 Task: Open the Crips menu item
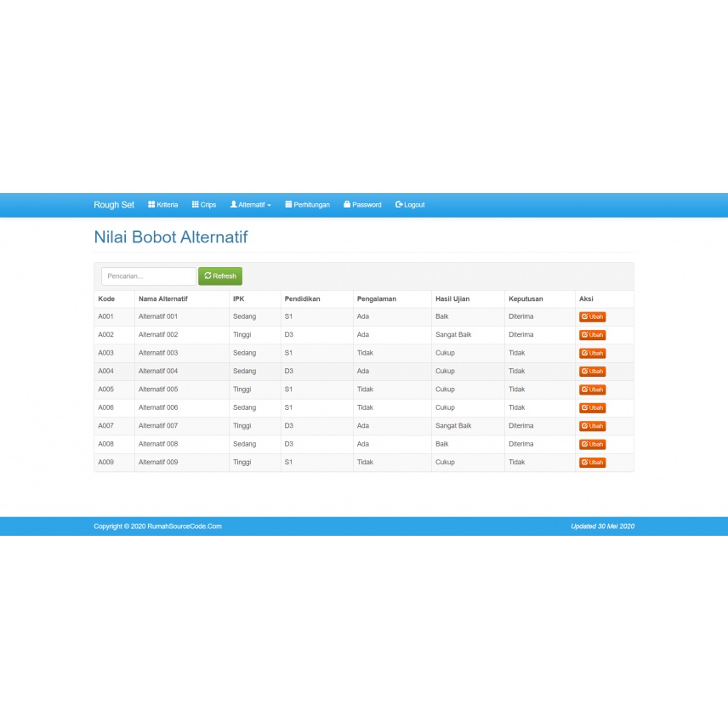204,205
